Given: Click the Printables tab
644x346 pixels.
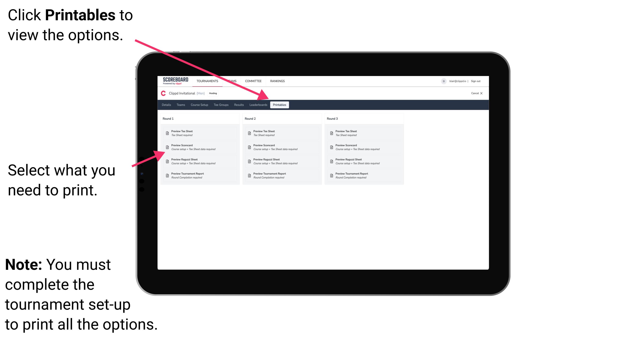Looking at the screenshot, I should click(279, 105).
